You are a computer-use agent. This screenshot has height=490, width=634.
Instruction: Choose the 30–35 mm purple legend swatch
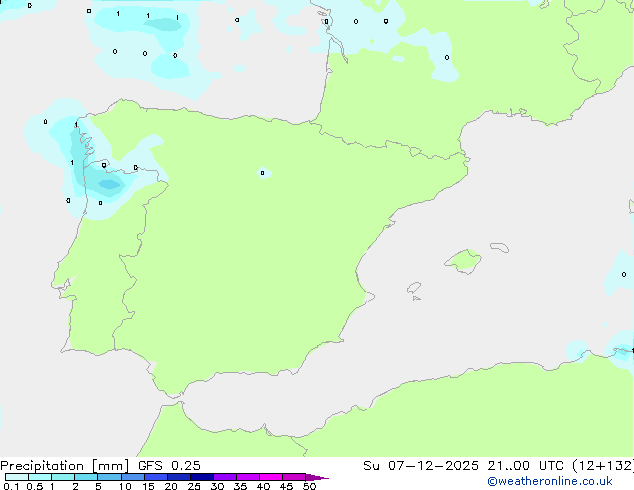tap(224, 477)
